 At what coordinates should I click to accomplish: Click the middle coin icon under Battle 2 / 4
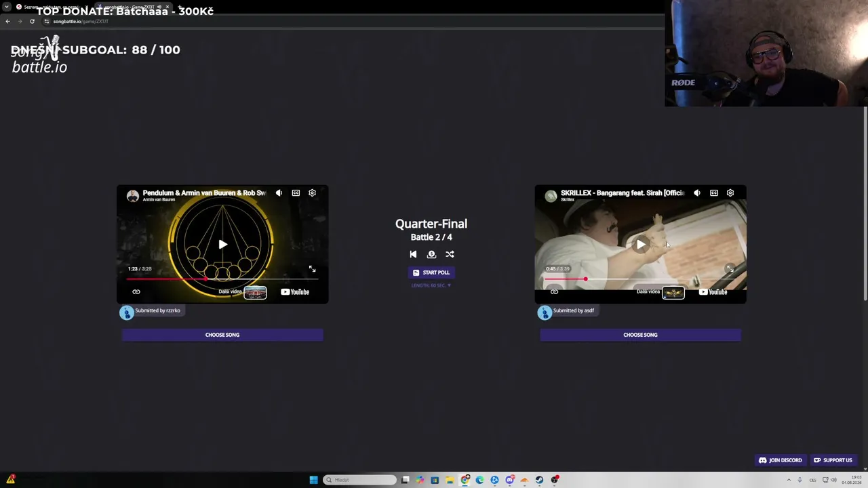(431, 254)
